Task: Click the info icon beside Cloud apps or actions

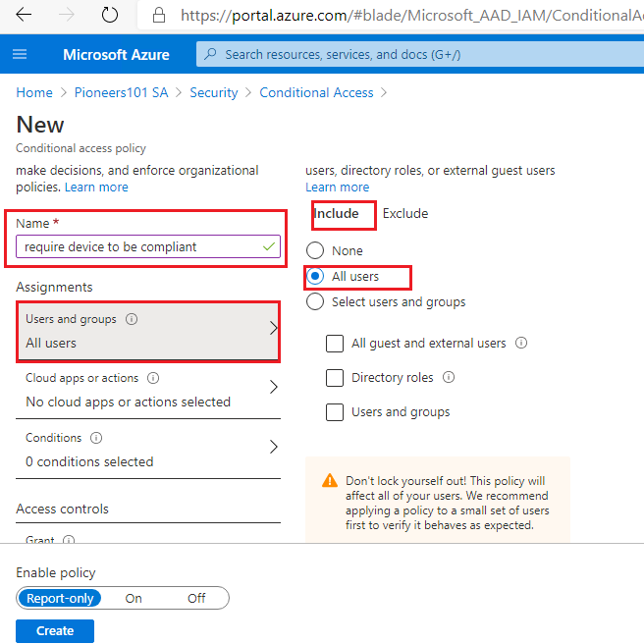Action: click(153, 378)
